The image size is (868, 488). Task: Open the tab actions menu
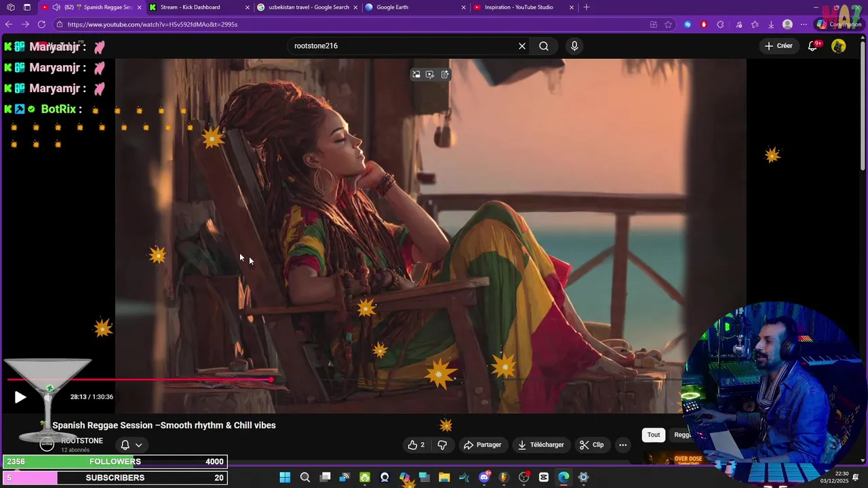(x=27, y=7)
